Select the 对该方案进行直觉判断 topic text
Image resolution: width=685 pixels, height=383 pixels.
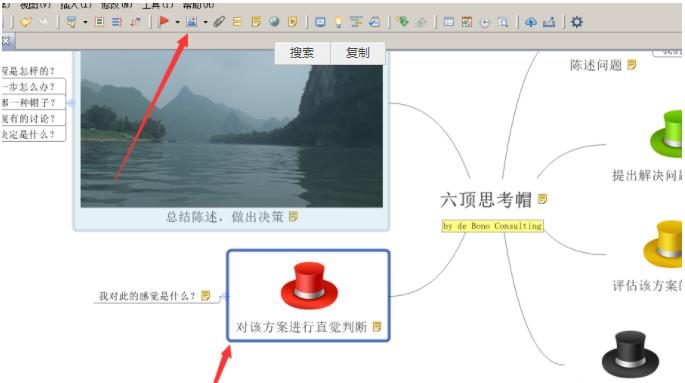click(x=301, y=327)
